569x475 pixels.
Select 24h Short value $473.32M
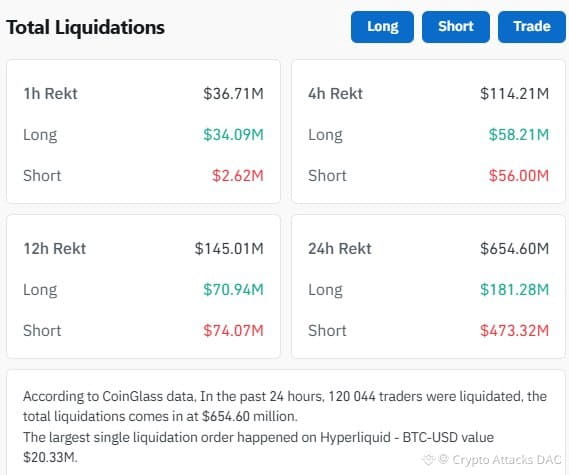pyautogui.click(x=515, y=331)
